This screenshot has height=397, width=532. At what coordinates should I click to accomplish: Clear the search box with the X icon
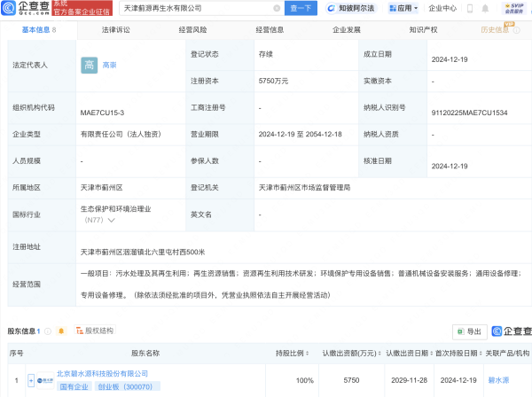[x=277, y=8]
